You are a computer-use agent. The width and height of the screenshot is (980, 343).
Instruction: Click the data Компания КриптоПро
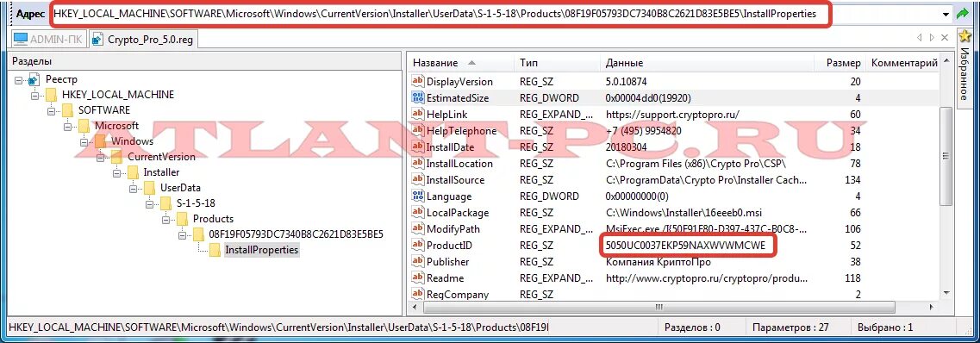[659, 262]
